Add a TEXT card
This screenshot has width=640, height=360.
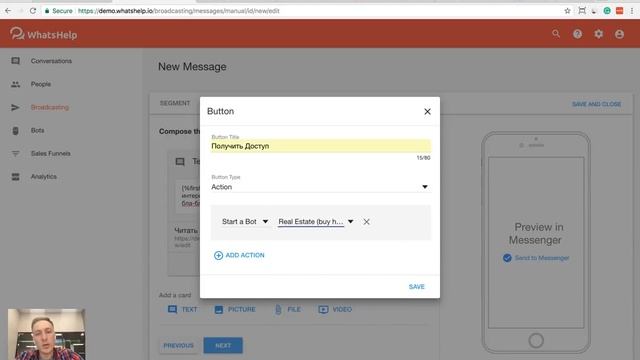[182, 309]
